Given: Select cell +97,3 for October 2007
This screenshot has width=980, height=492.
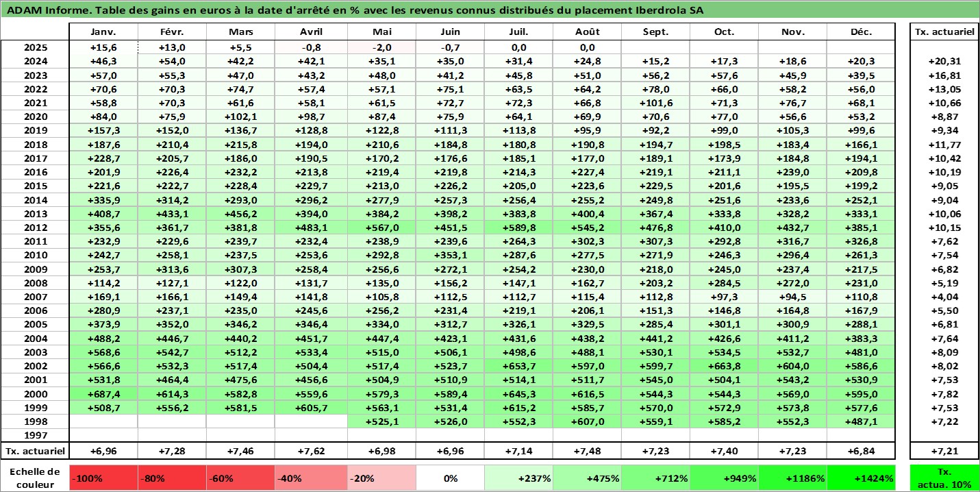Looking at the screenshot, I should [x=725, y=297].
